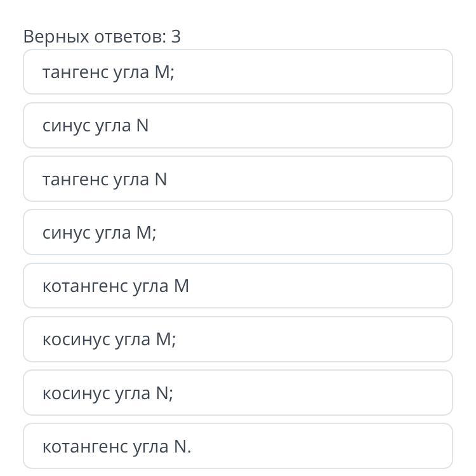Click the word 'котангенс' in 'котангенс угла M'
Image resolution: width=476 pixels, height=476 pixels.
tap(86, 286)
